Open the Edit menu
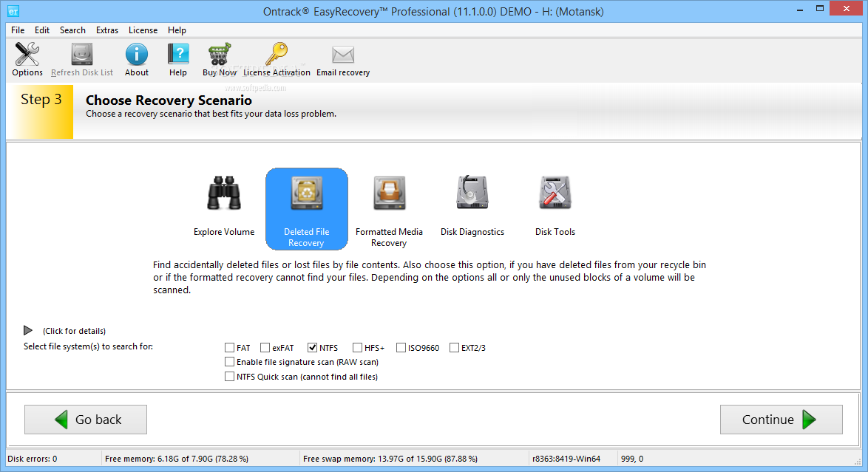Screen dimensions: 868x472 pyautogui.click(x=42, y=30)
